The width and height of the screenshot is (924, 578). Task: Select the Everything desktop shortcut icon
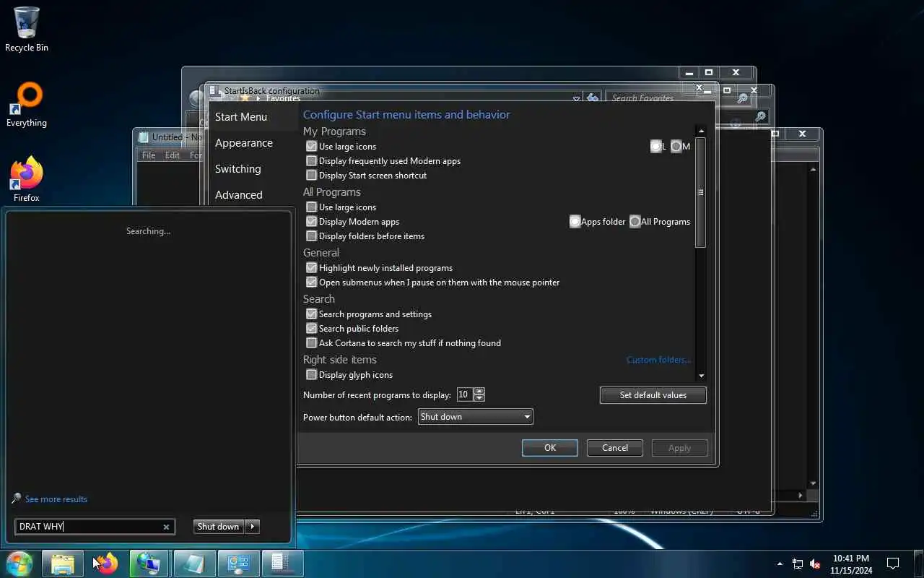point(27,105)
